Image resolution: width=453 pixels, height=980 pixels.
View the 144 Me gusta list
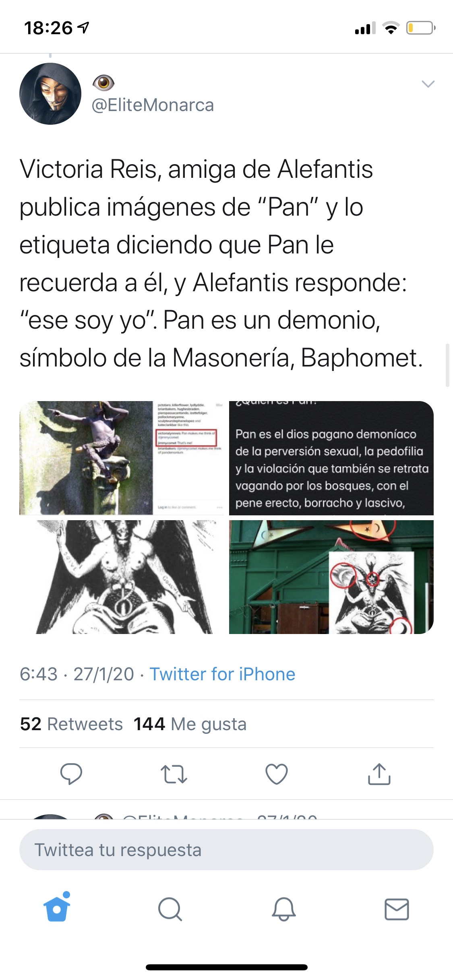tap(190, 724)
